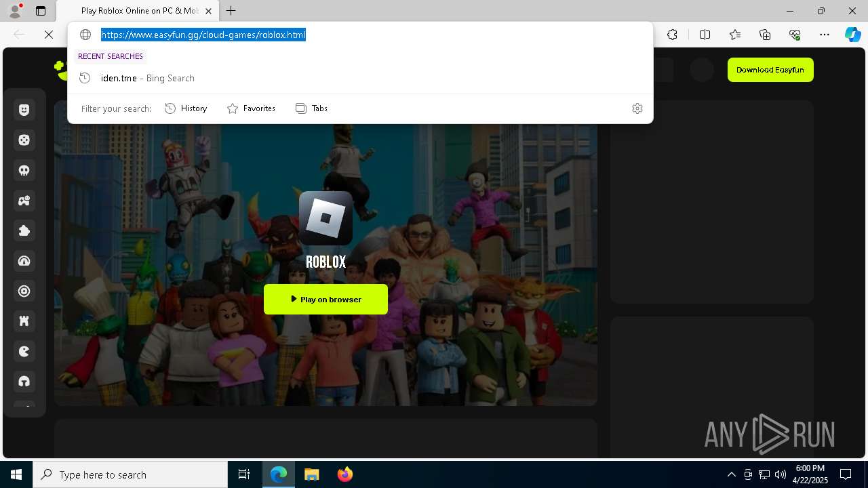Open volume control in system tray
Viewport: 868px width, 488px height.
tap(781, 474)
